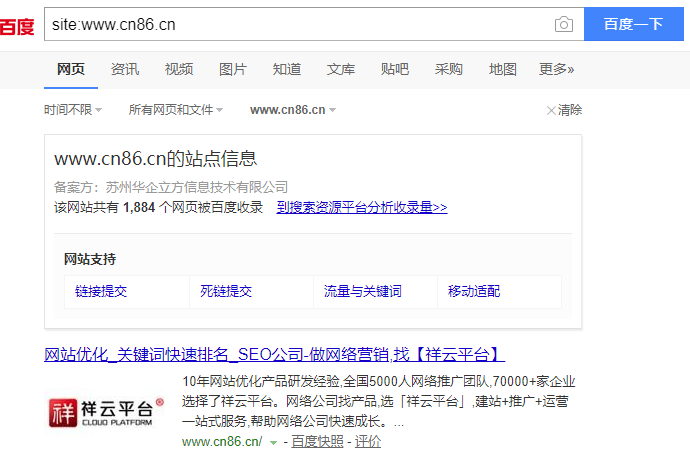
Task: Click the 流量与关键词 link
Action: click(x=363, y=291)
